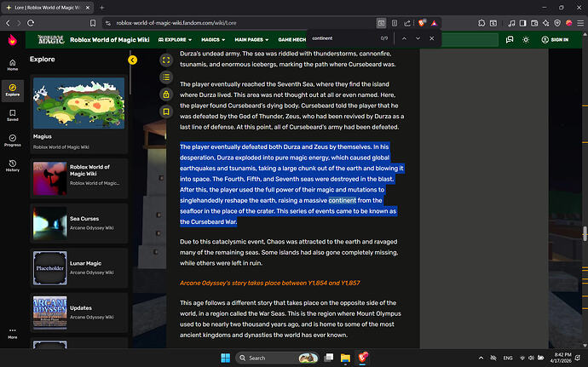The height and width of the screenshot is (367, 588).
Task: Jump to previous find-in-page match
Action: click(x=403, y=38)
